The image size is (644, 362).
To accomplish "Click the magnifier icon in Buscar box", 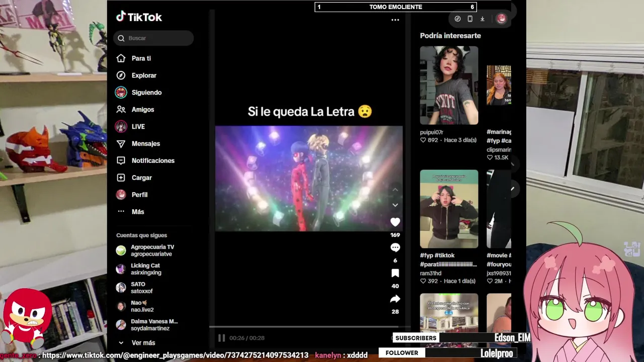I will tap(121, 38).
